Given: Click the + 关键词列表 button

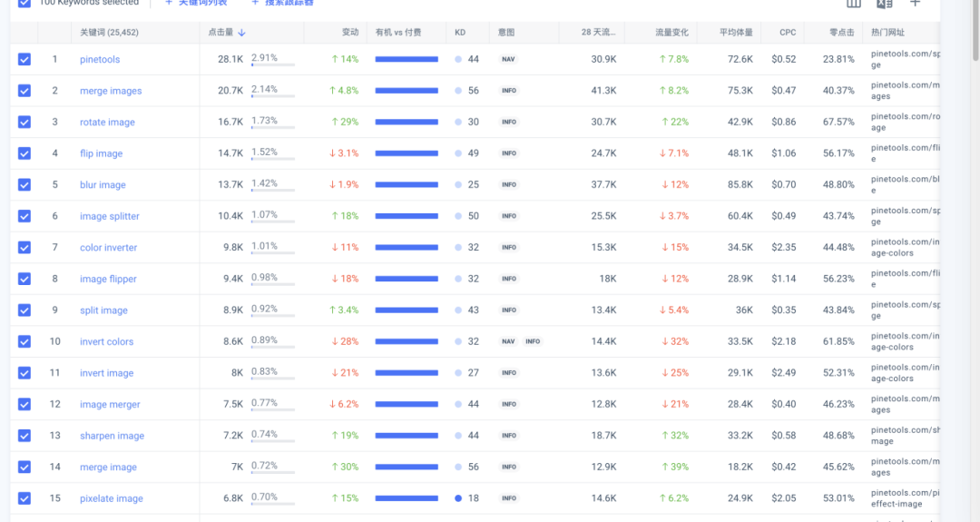Looking at the screenshot, I should point(196,4).
